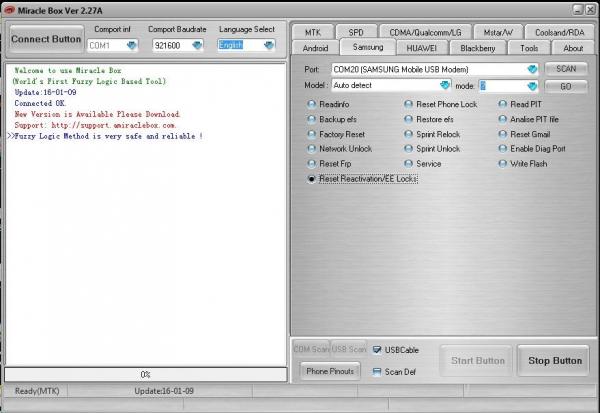
Task: Click the Start Button
Action: tap(478, 361)
